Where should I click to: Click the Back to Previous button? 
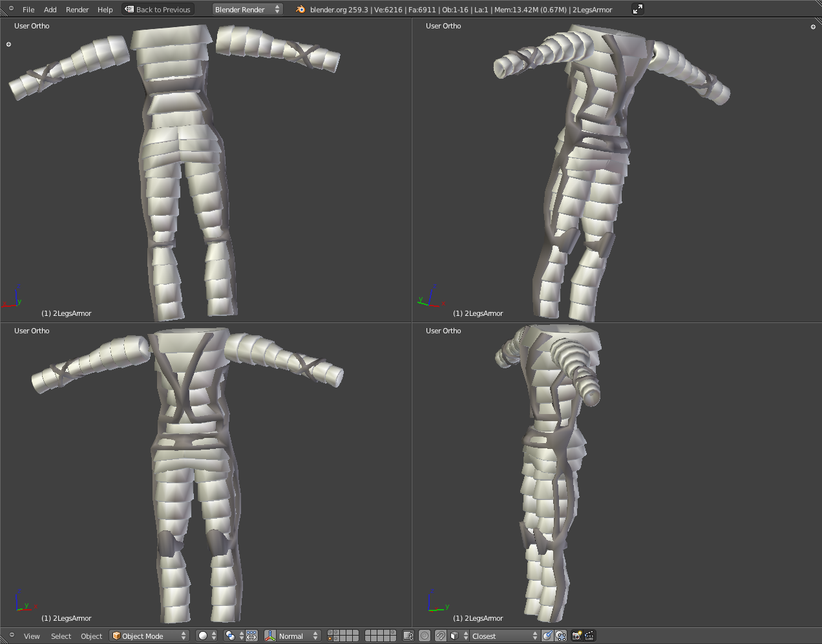[x=158, y=10]
